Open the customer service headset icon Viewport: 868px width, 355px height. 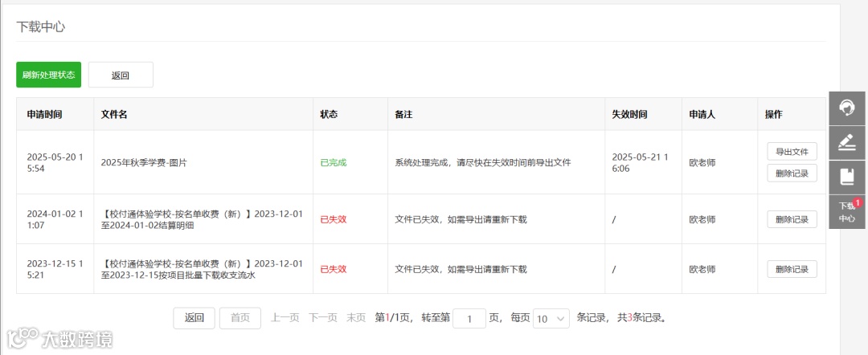[x=847, y=108]
